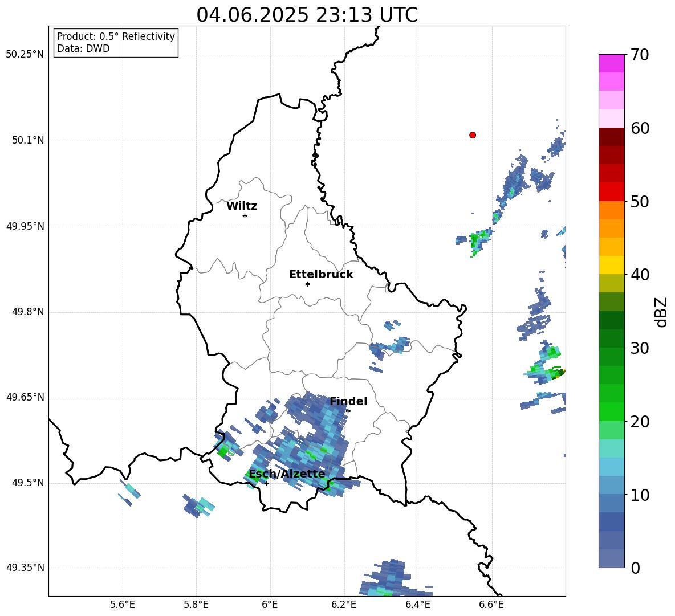The height and width of the screenshot is (616, 675).
Task: Click the orange colorbar swatch below 50
Action: tap(612, 210)
